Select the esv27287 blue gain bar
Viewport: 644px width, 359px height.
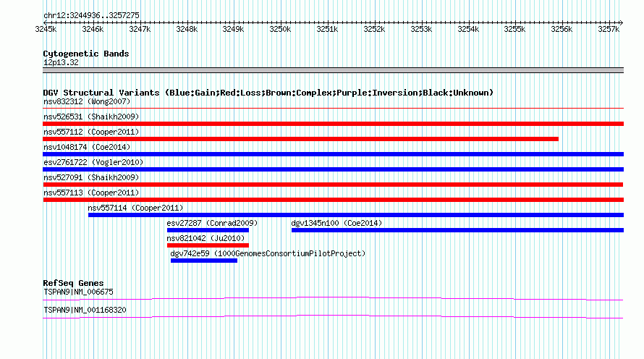[x=208, y=230]
